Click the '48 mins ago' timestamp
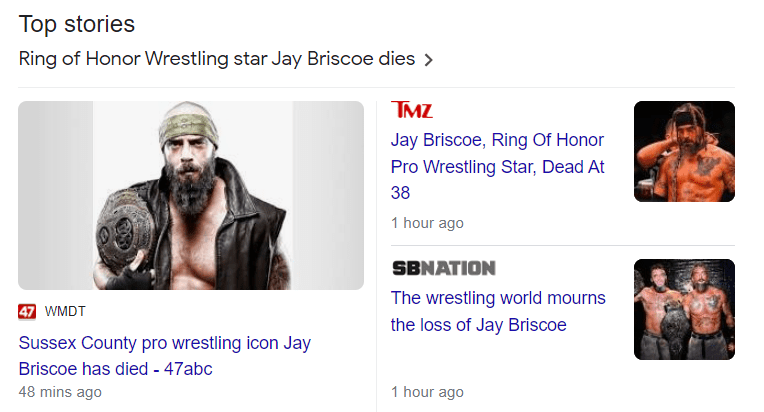764x412 pixels. coord(60,392)
